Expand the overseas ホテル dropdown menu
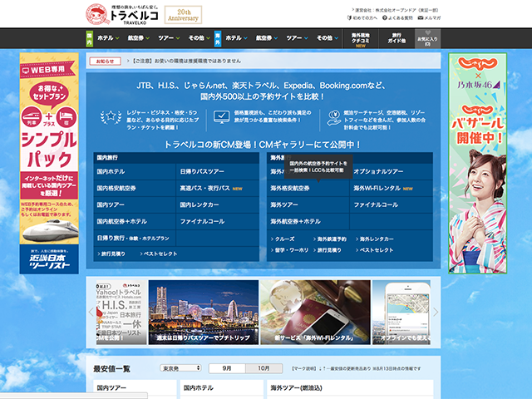This screenshot has width=532, height=399. tap(236, 38)
